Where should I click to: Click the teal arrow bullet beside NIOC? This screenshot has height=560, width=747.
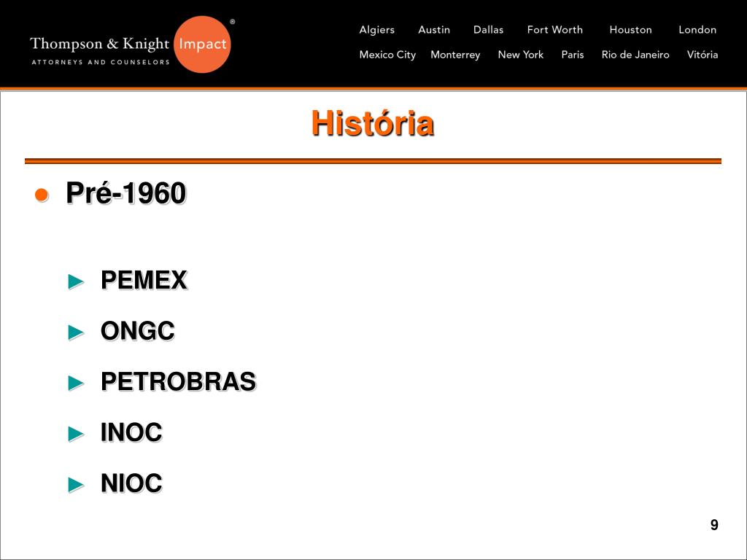point(76,484)
